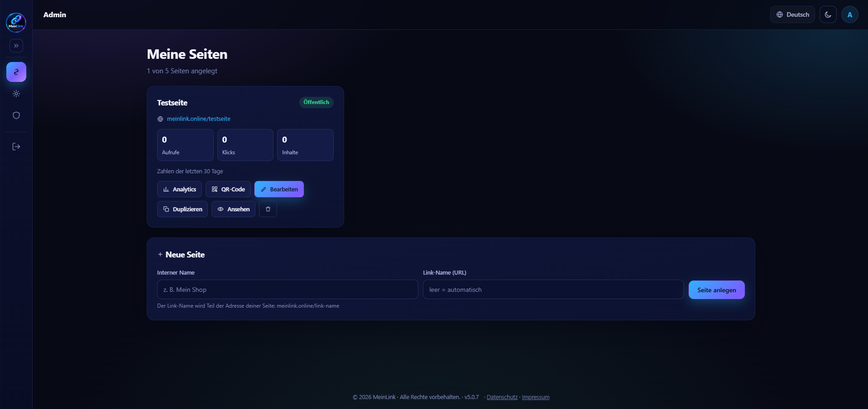Open the shield admin icon in sidebar
This screenshot has height=409, width=868.
tap(16, 115)
